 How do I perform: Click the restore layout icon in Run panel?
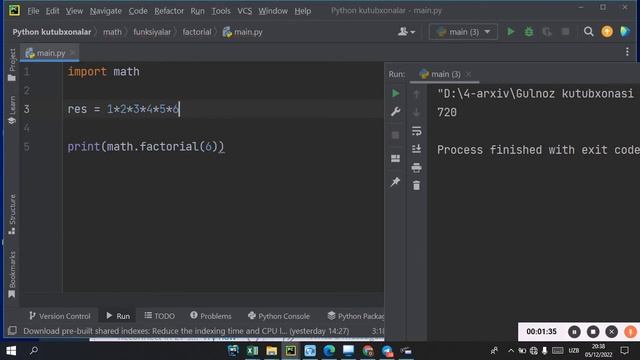(x=395, y=158)
